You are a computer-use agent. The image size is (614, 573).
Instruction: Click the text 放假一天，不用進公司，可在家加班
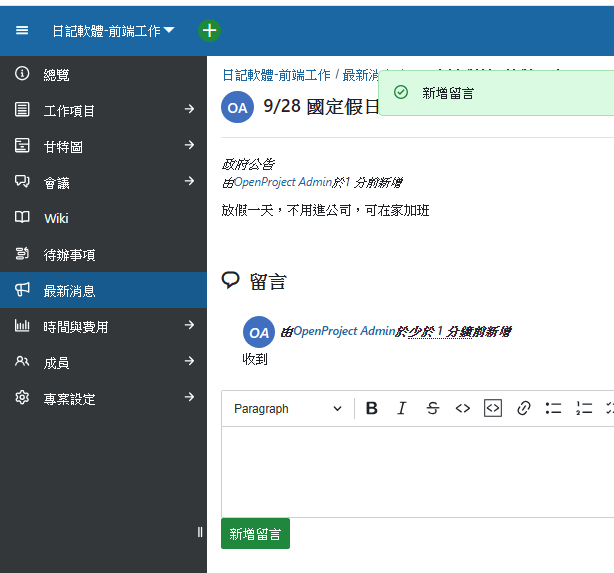click(x=325, y=211)
